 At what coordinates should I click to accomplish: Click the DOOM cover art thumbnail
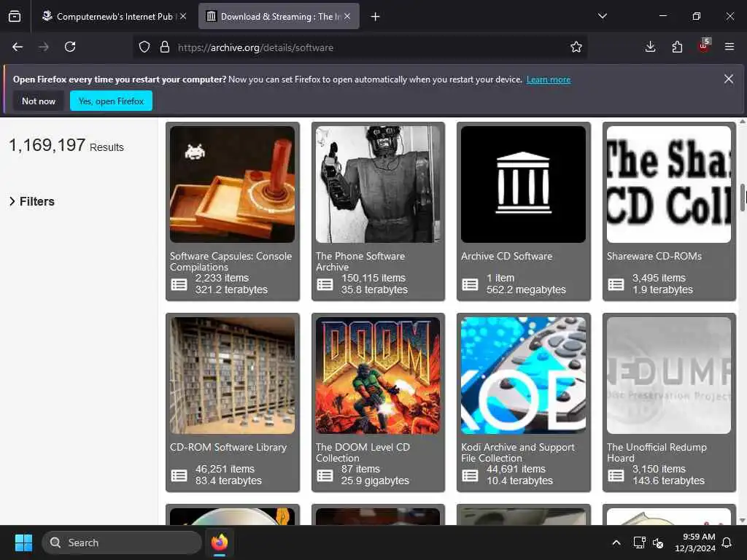tap(378, 376)
